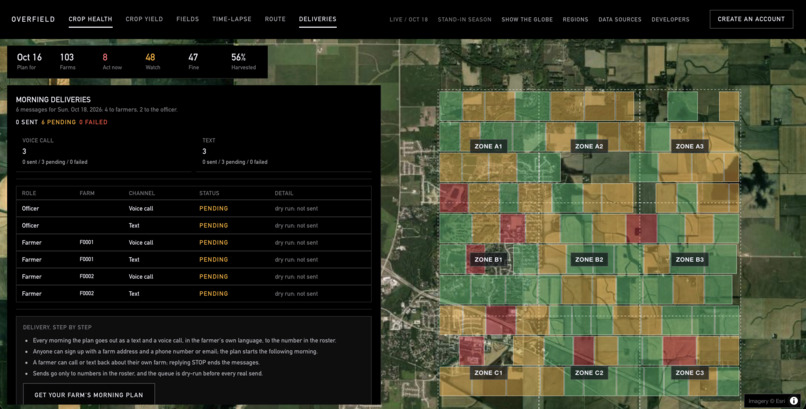Click the Imagery © Esri attribution

click(x=767, y=401)
